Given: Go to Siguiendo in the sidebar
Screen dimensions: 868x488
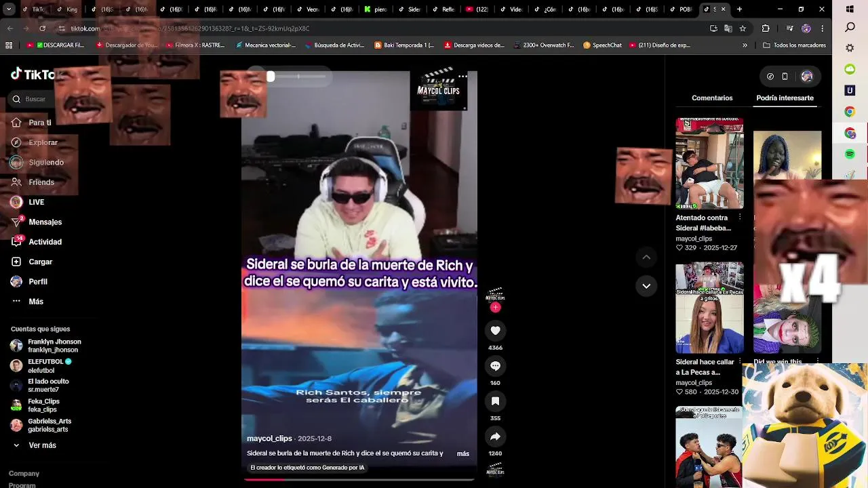Looking at the screenshot, I should point(37,162).
